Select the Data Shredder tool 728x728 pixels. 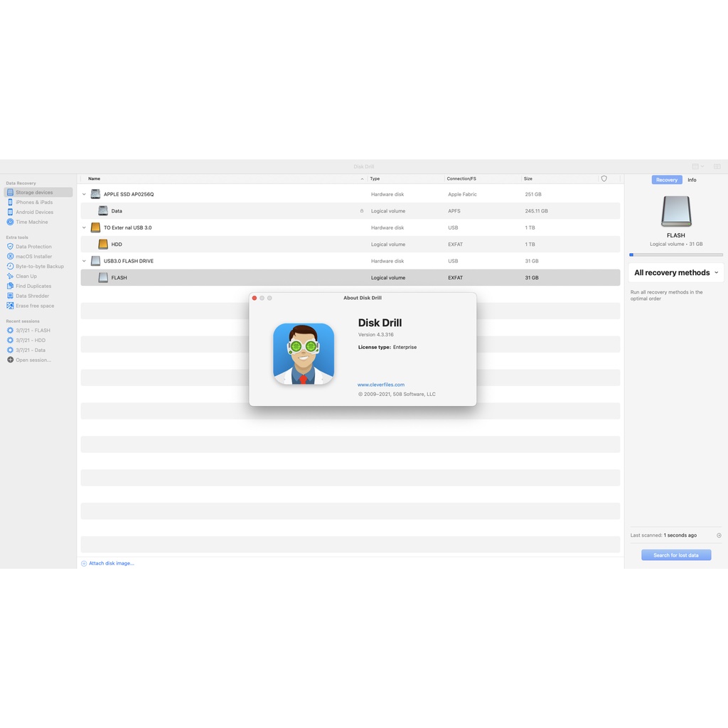pyautogui.click(x=32, y=296)
